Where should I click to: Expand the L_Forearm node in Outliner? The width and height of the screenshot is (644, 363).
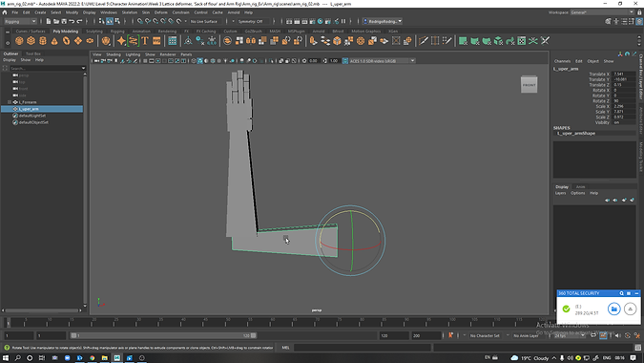(10, 102)
